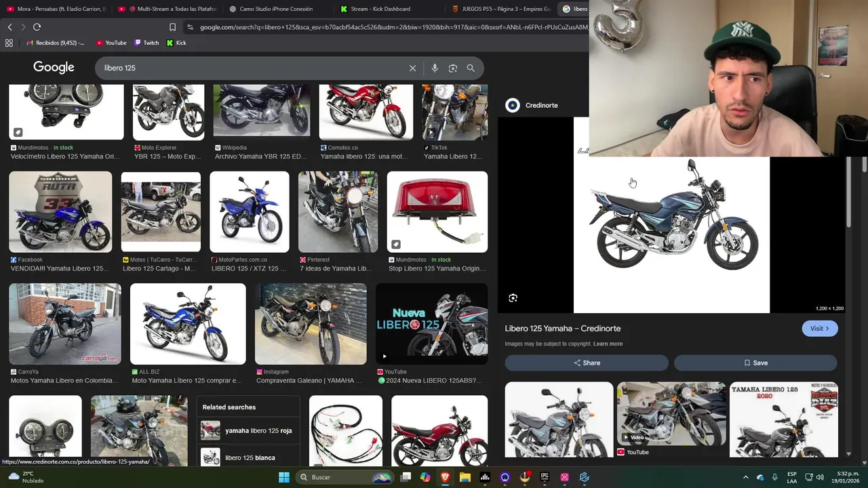Open Instagram Compraventa Galeano image

click(x=311, y=324)
